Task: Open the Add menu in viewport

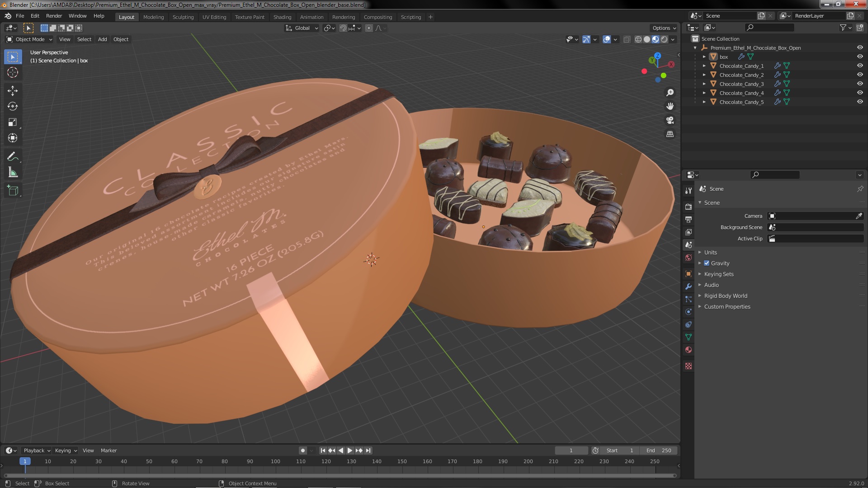Action: [x=102, y=39]
